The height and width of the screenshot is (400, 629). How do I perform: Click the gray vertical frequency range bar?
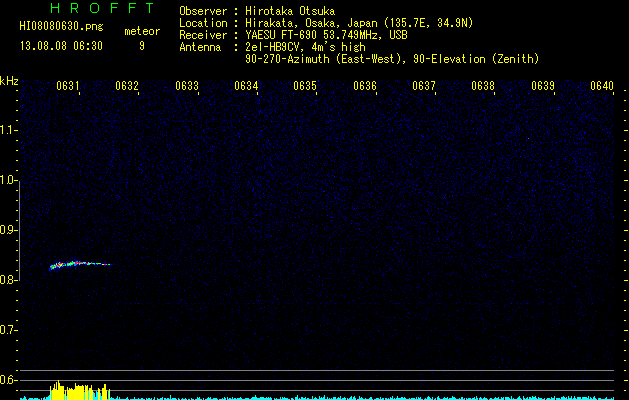[x=19, y=231]
